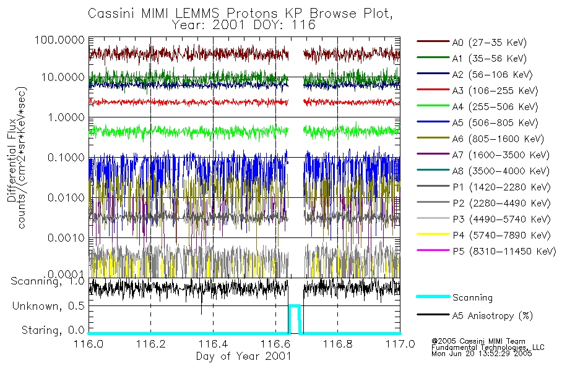Click the 116.4 x-axis tick label

213,344
